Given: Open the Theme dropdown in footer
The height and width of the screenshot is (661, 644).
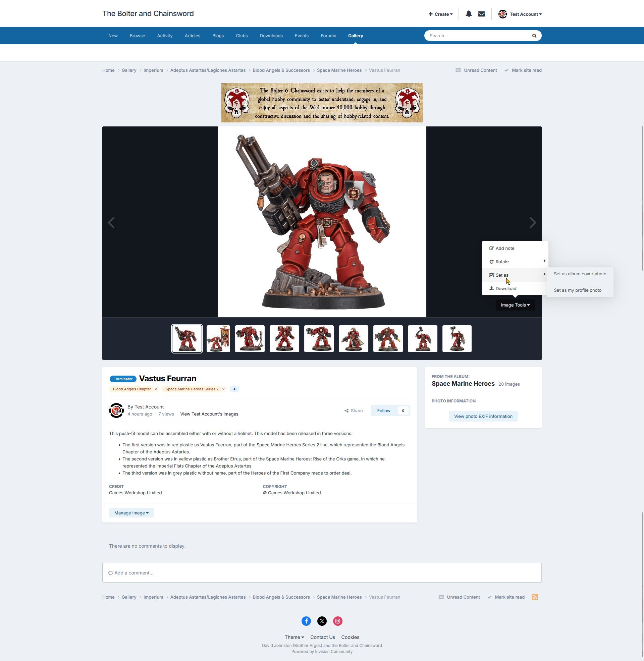Looking at the screenshot, I should (294, 637).
